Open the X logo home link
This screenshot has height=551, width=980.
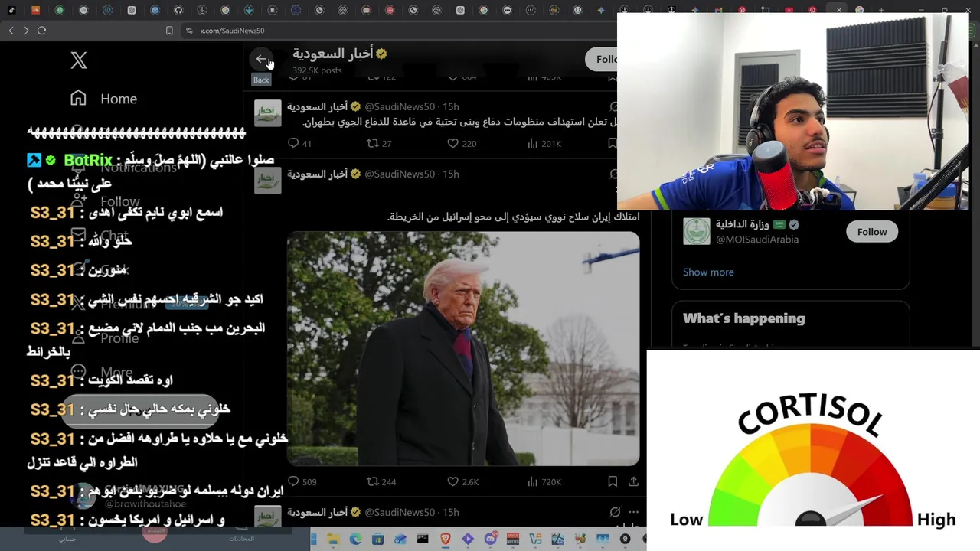click(x=79, y=60)
